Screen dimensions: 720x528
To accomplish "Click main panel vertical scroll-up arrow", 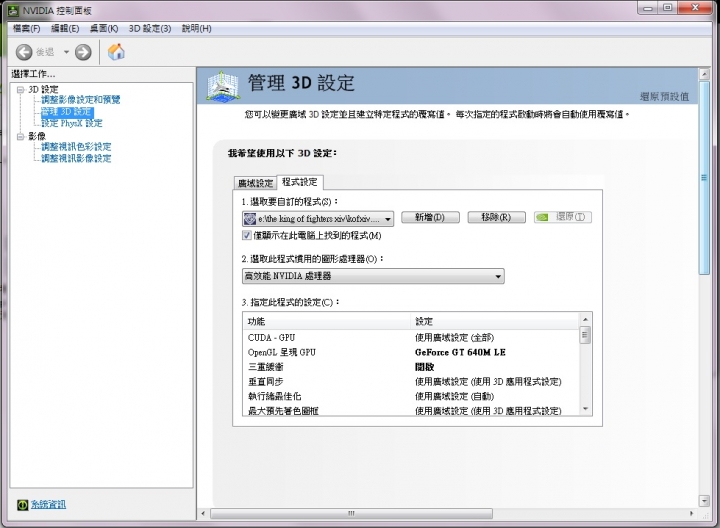I will click(704, 73).
